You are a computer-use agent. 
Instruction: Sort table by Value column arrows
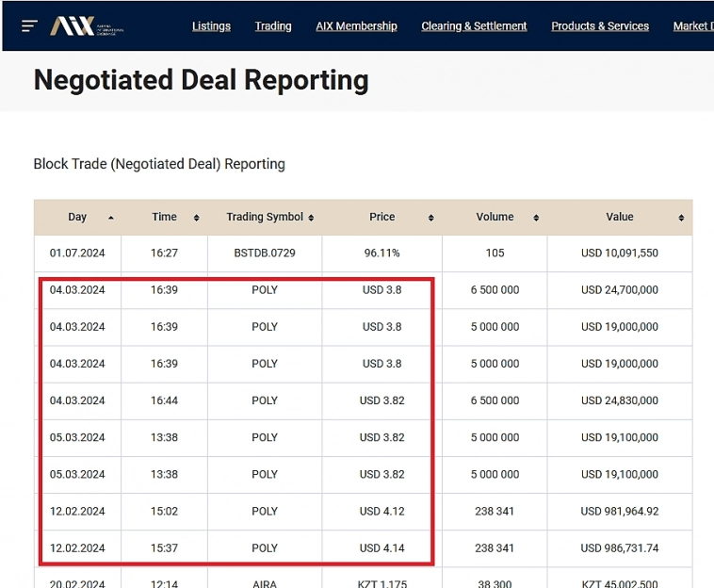pos(681,218)
